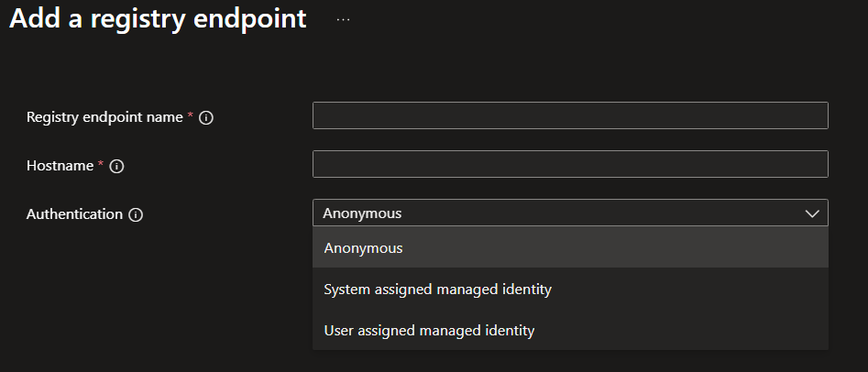Choose Anonymous from the dropdown list
The width and height of the screenshot is (868, 372).
coord(363,247)
